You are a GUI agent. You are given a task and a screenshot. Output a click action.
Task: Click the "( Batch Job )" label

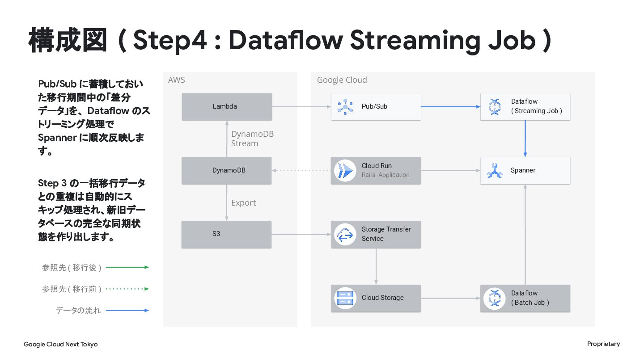click(530, 303)
